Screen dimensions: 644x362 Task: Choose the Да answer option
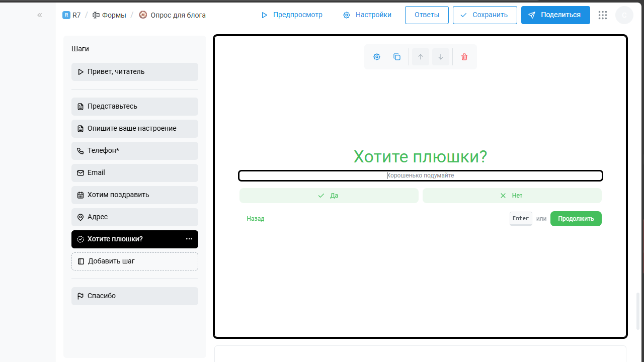click(x=329, y=196)
